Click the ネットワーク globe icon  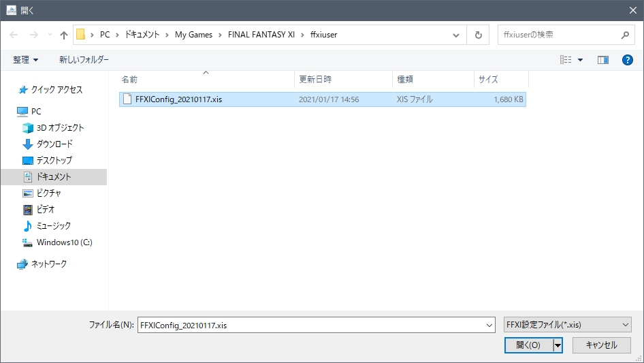(x=22, y=264)
